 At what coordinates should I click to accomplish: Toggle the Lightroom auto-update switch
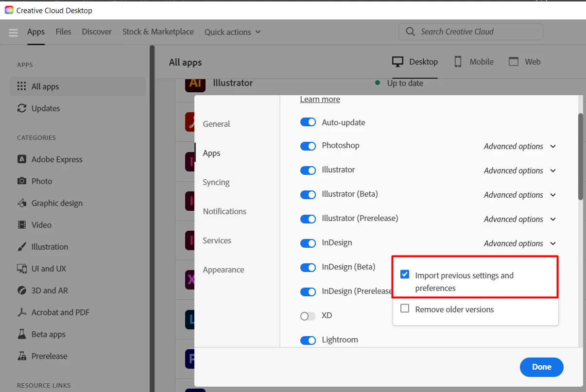(308, 341)
